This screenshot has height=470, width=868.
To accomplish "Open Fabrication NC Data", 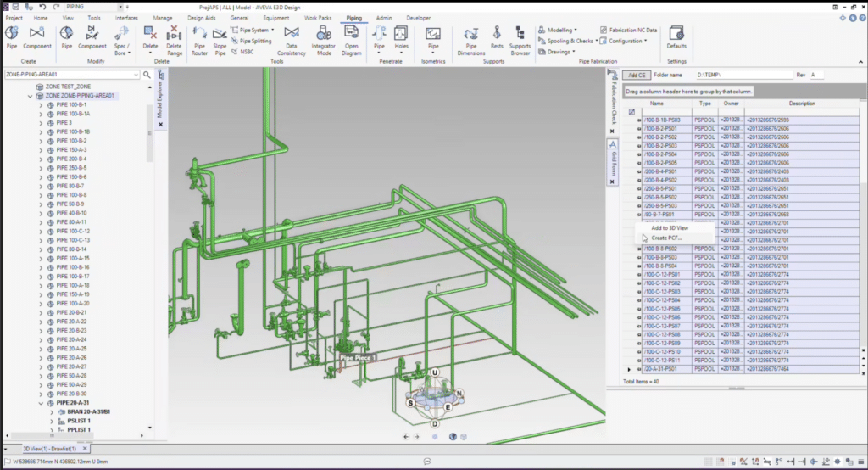I will (628, 30).
